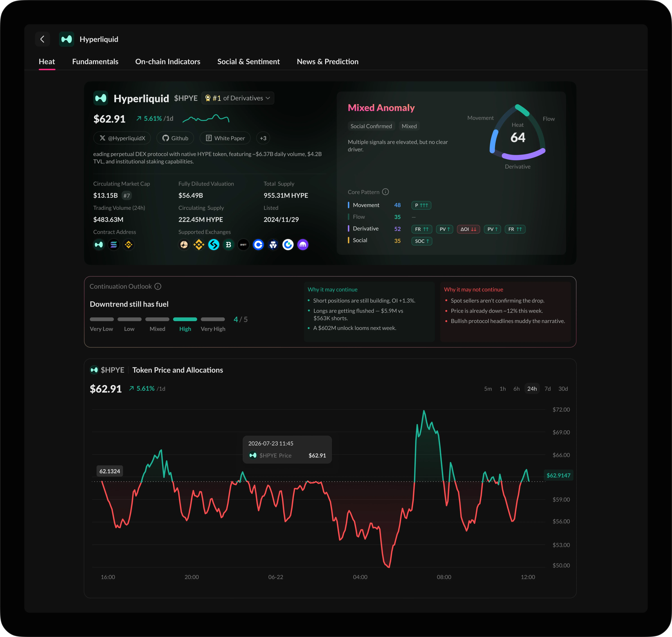Click the Continuation Outlook info icon
The height and width of the screenshot is (637, 672).
[x=158, y=286]
